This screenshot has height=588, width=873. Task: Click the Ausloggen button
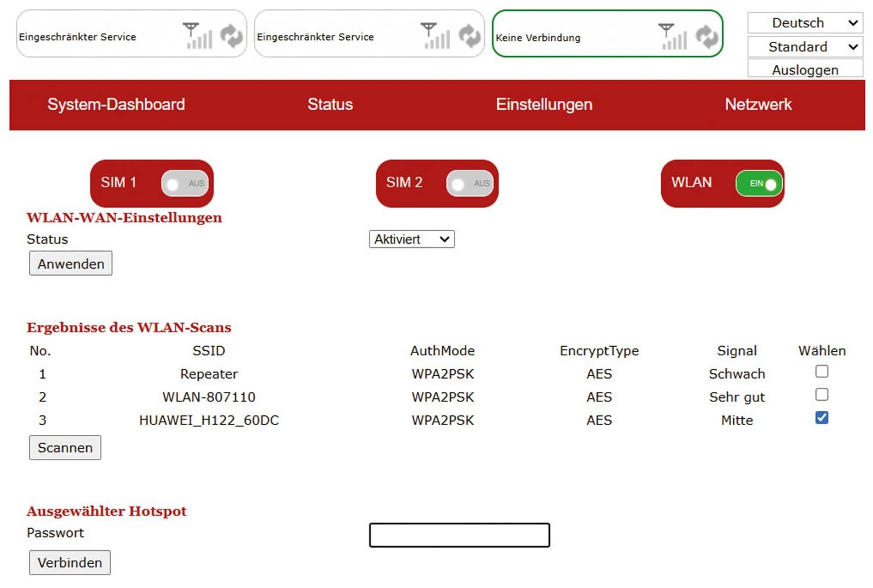[805, 69]
